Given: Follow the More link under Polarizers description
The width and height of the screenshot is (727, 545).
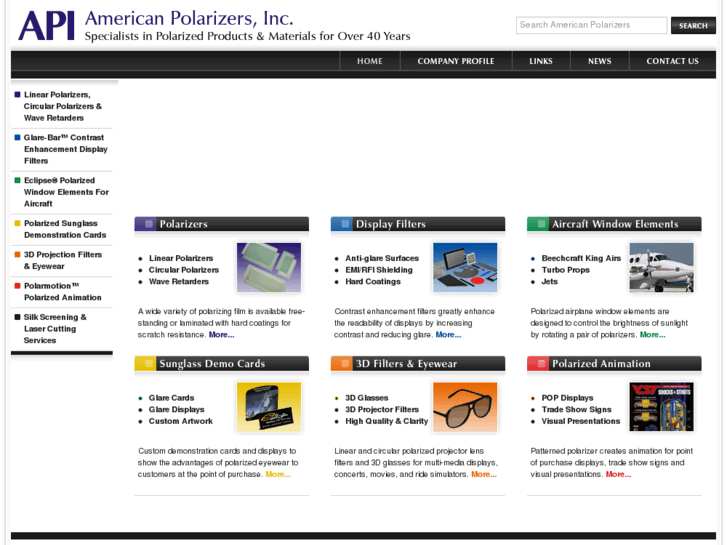Looking at the screenshot, I should pos(221,334).
